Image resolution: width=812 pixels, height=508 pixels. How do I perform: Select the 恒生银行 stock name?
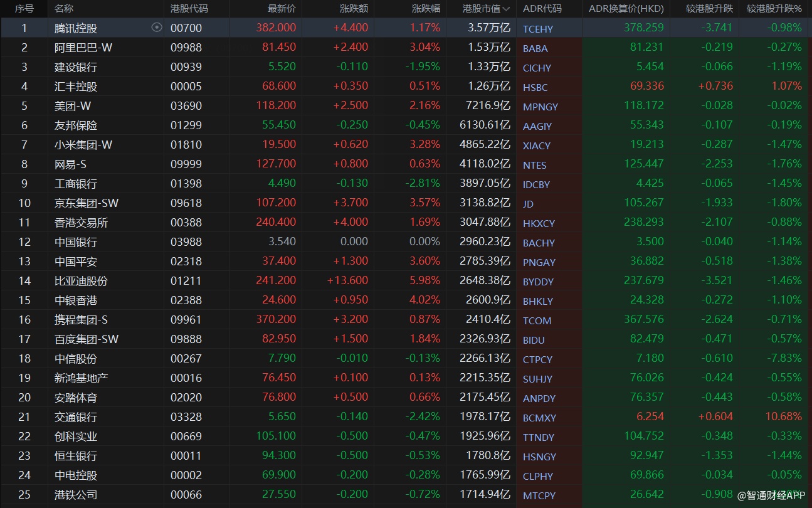click(76, 456)
